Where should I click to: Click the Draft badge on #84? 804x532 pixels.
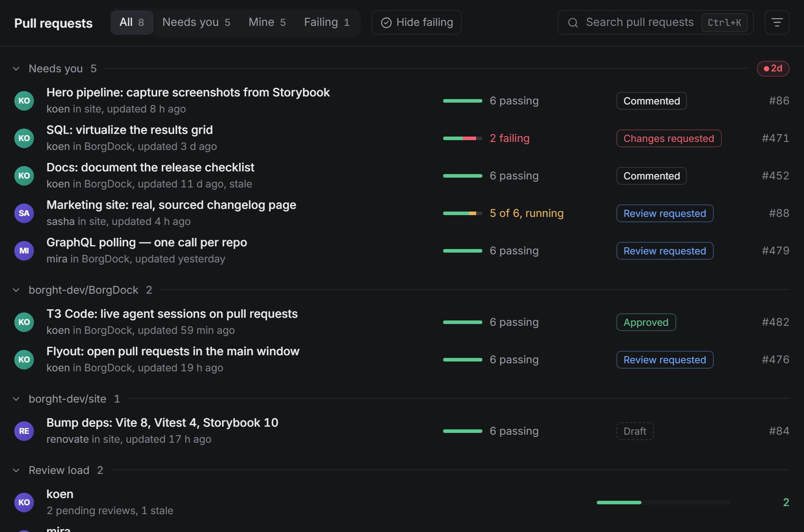tap(635, 431)
